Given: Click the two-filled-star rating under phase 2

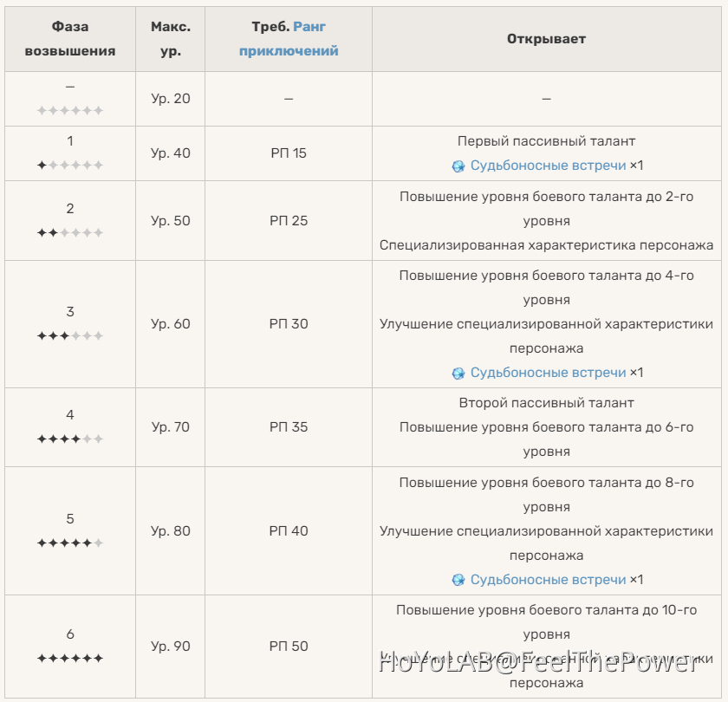Looking at the screenshot, I should (70, 233).
